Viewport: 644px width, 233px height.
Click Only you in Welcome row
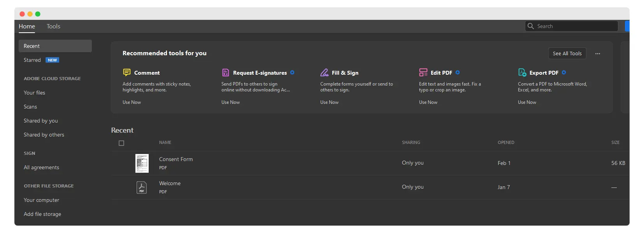[413, 187]
